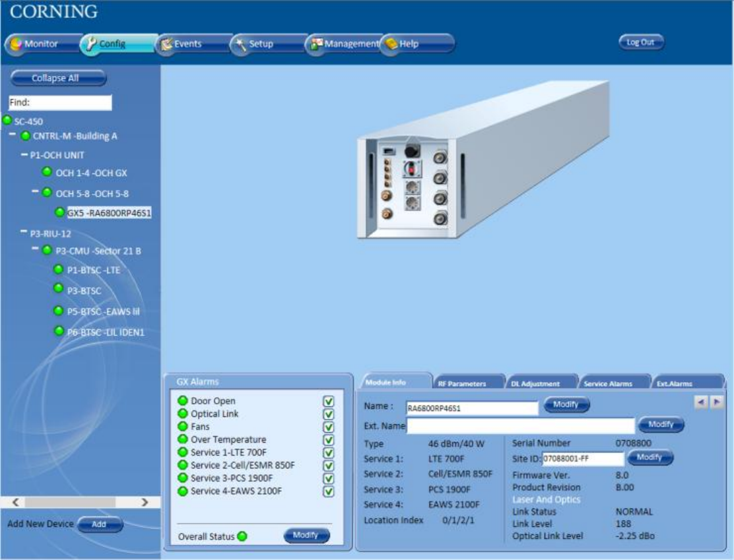Click Modify in GX Alarms panel
This screenshot has height=560, width=734.
(x=306, y=535)
